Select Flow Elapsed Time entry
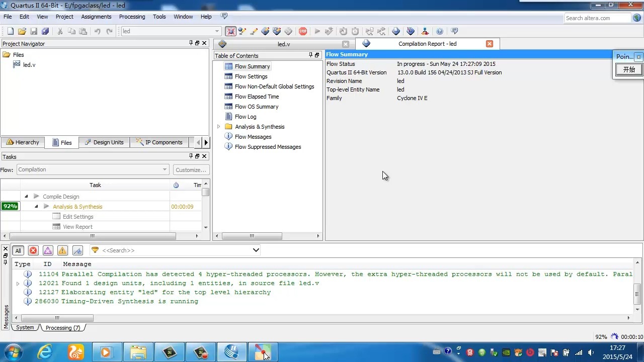This screenshot has height=362, width=644. (x=257, y=97)
